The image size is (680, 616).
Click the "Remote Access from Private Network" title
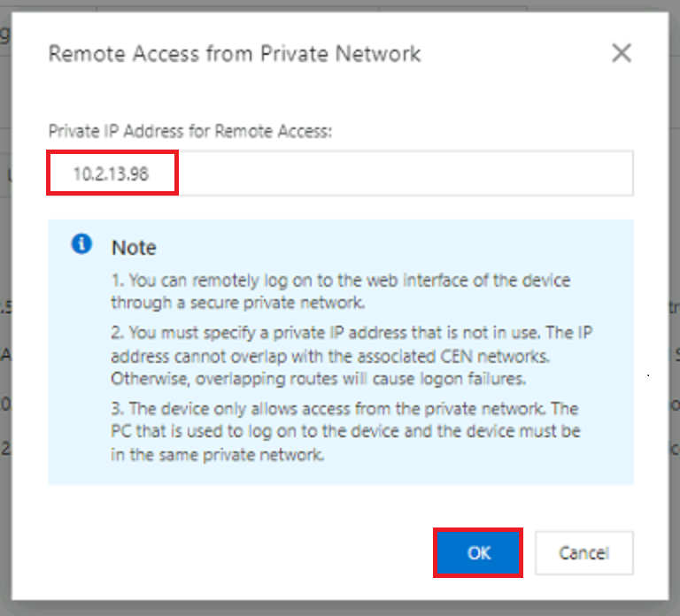tap(234, 53)
